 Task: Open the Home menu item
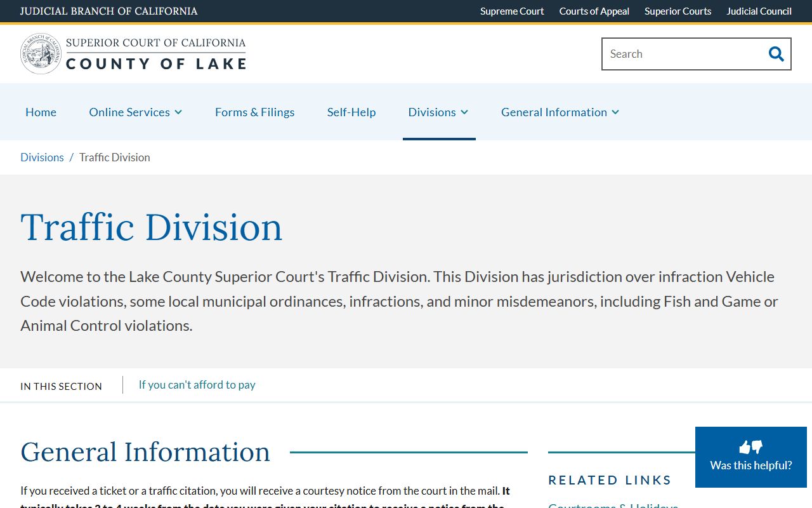click(41, 112)
